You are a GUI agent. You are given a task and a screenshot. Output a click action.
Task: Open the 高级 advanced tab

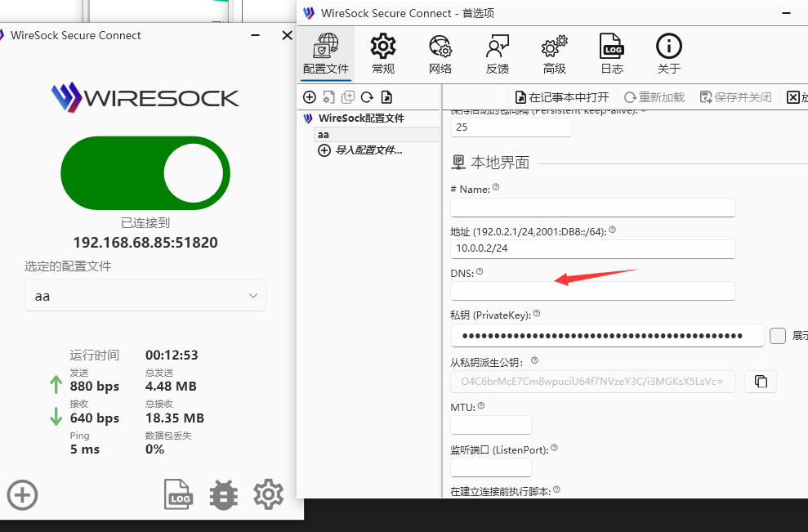555,54
